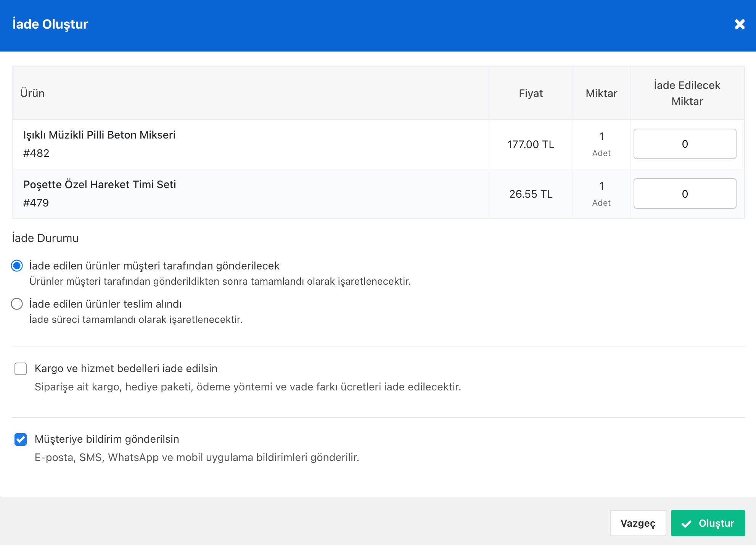
Task: Click the Işıklı Müzikli Pilli Beton Mikseri name
Action: (99, 135)
